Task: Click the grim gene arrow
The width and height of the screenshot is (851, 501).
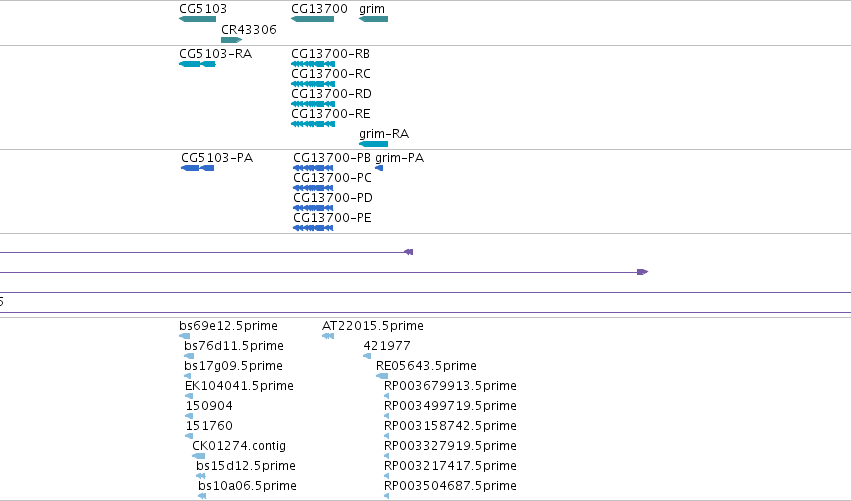Action: [x=373, y=19]
